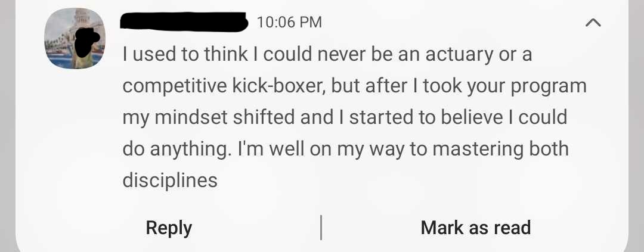Tap the blacked-out sender name
This screenshot has width=644, height=252.
click(x=184, y=22)
